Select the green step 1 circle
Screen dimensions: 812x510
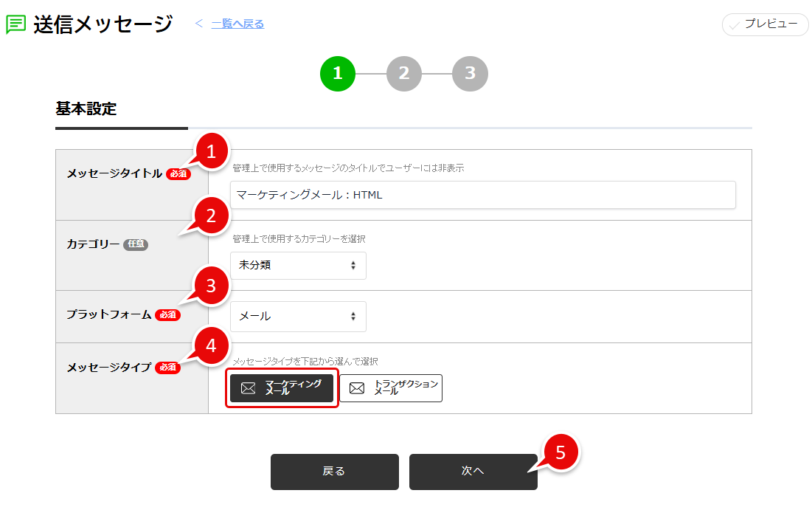pos(338,74)
